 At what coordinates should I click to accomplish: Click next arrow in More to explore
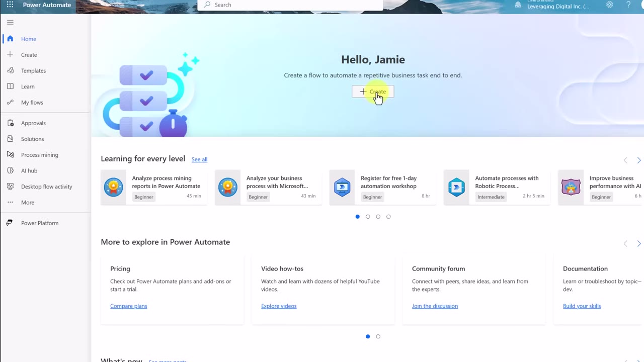[x=639, y=243]
